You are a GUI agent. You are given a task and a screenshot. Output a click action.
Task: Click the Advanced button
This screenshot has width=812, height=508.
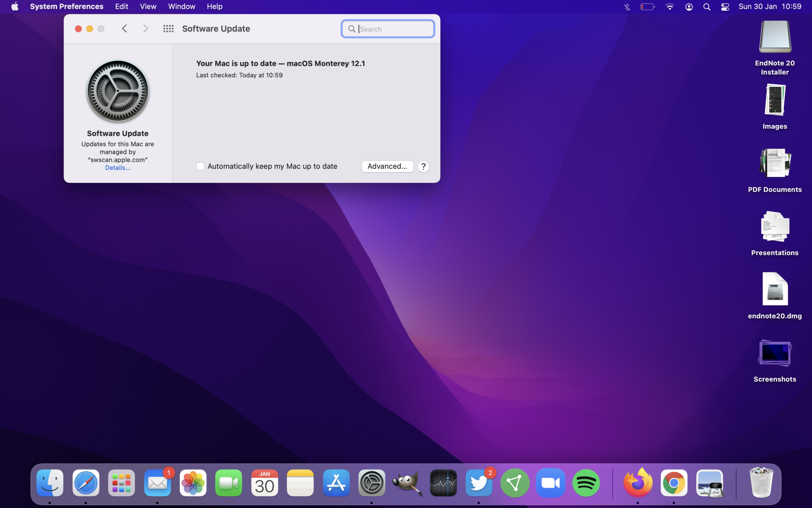(x=387, y=166)
